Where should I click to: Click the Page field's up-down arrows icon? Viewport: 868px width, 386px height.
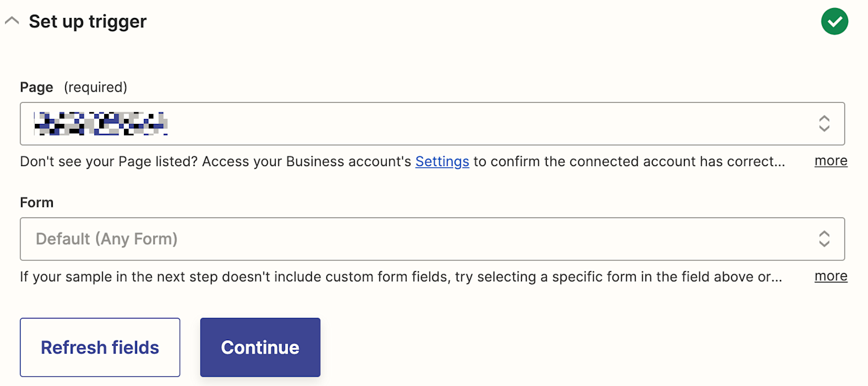[824, 124]
